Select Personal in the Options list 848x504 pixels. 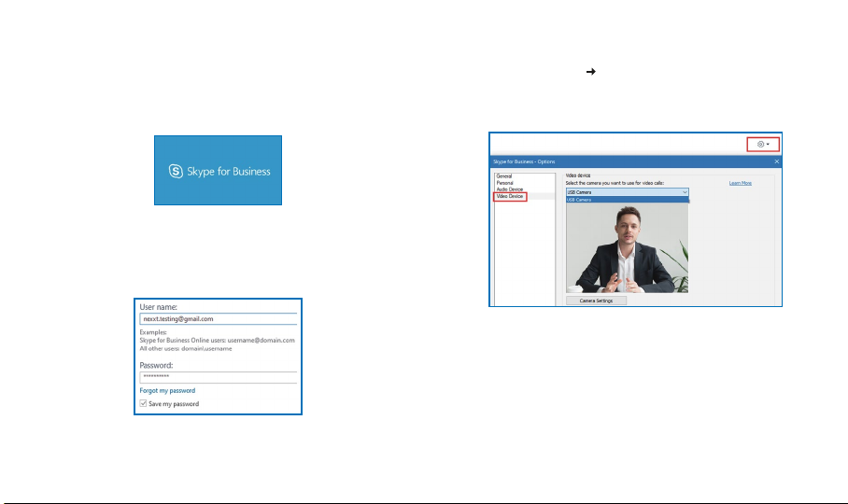504,183
